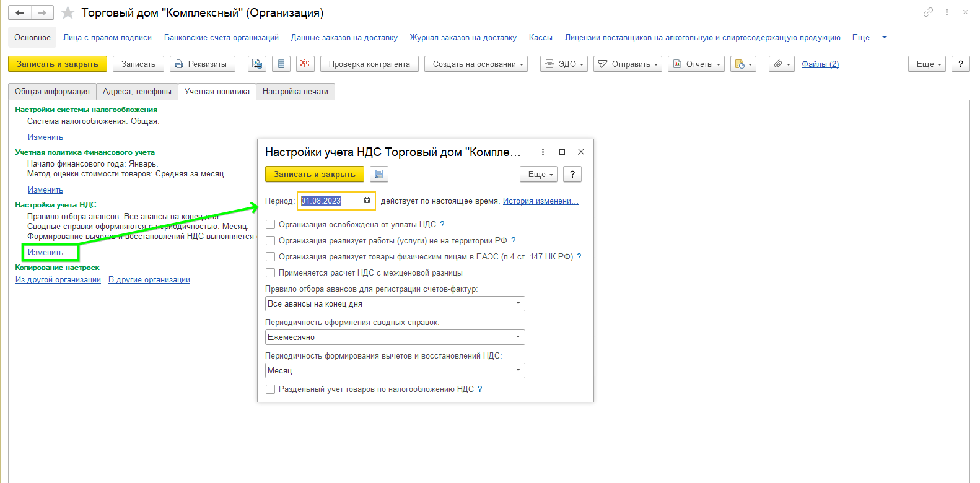Click 'Проверка контрагента' button
Viewport: 980px width, 483px height.
click(369, 64)
